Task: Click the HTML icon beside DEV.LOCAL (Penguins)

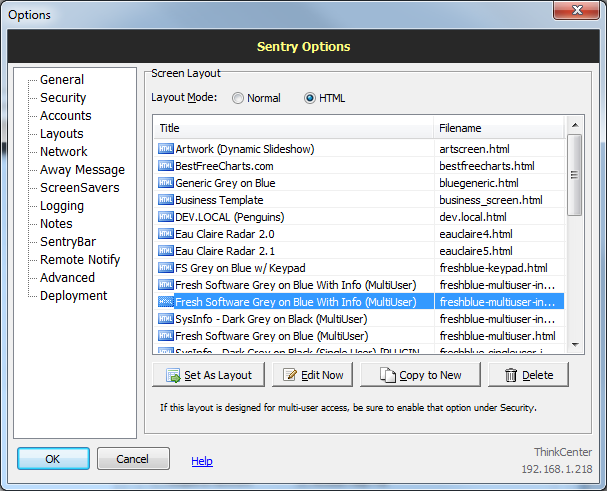Action: pos(166,217)
